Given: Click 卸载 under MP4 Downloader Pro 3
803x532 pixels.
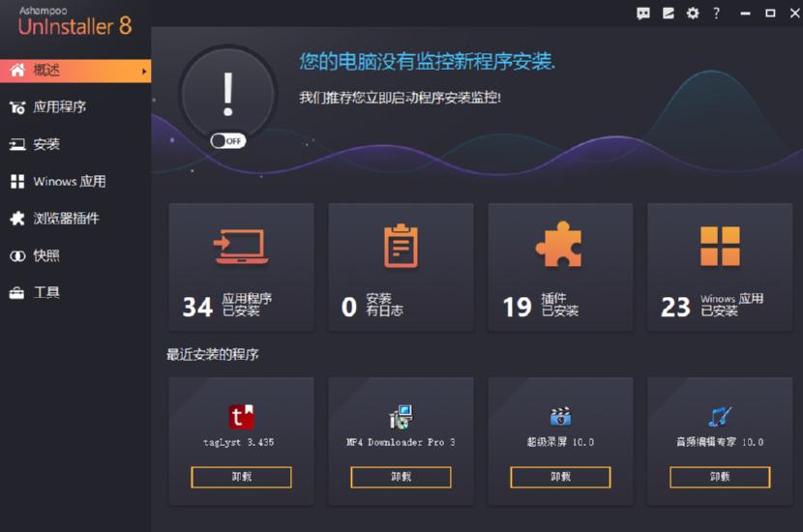Looking at the screenshot, I should tap(401, 477).
